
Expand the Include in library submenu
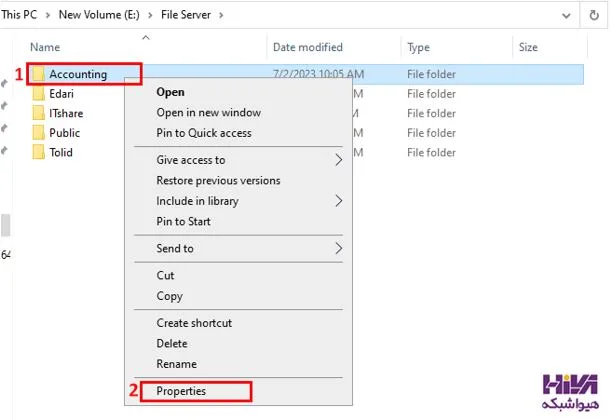(x=339, y=201)
